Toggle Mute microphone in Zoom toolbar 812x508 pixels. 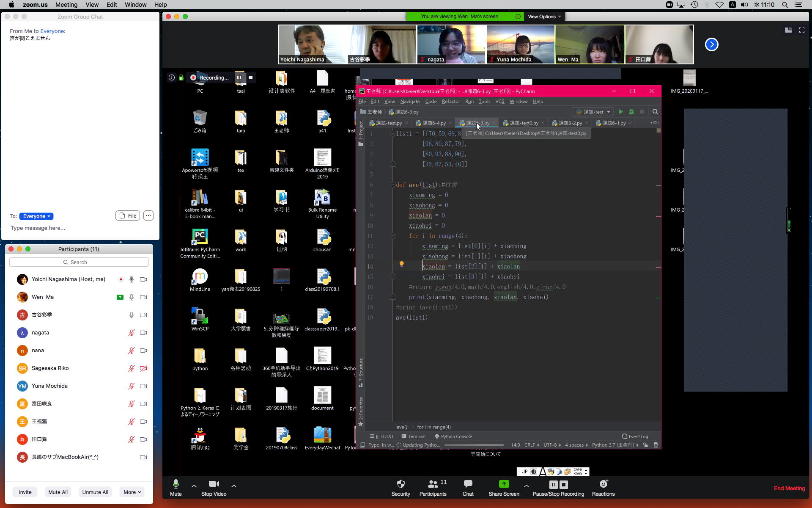pyautogui.click(x=176, y=484)
